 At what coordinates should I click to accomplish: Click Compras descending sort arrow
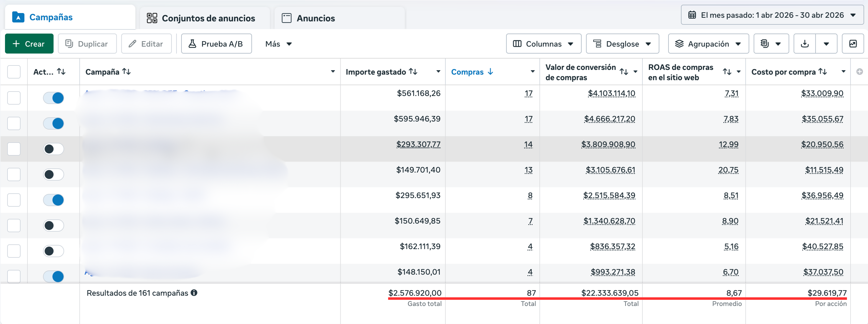490,72
